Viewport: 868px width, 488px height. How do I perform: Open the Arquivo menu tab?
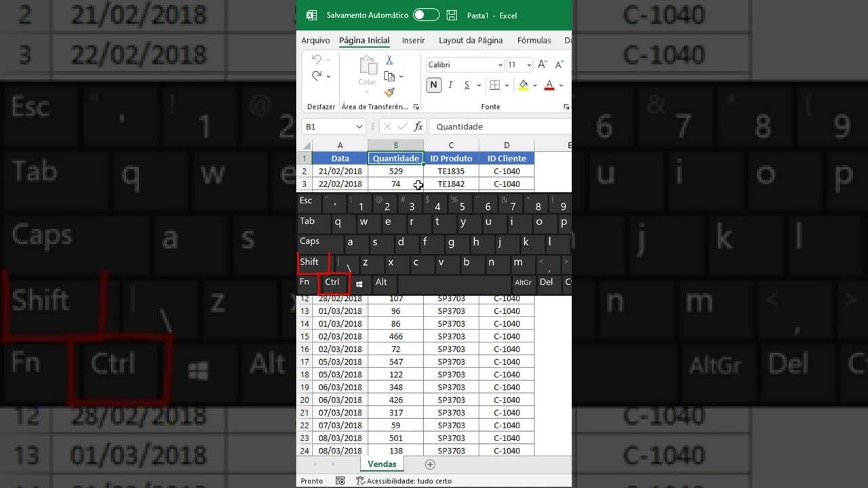(315, 41)
